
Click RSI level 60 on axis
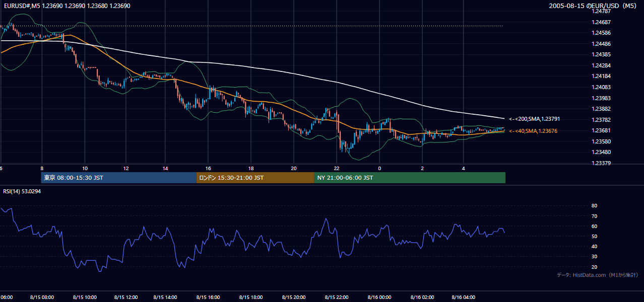594,226
